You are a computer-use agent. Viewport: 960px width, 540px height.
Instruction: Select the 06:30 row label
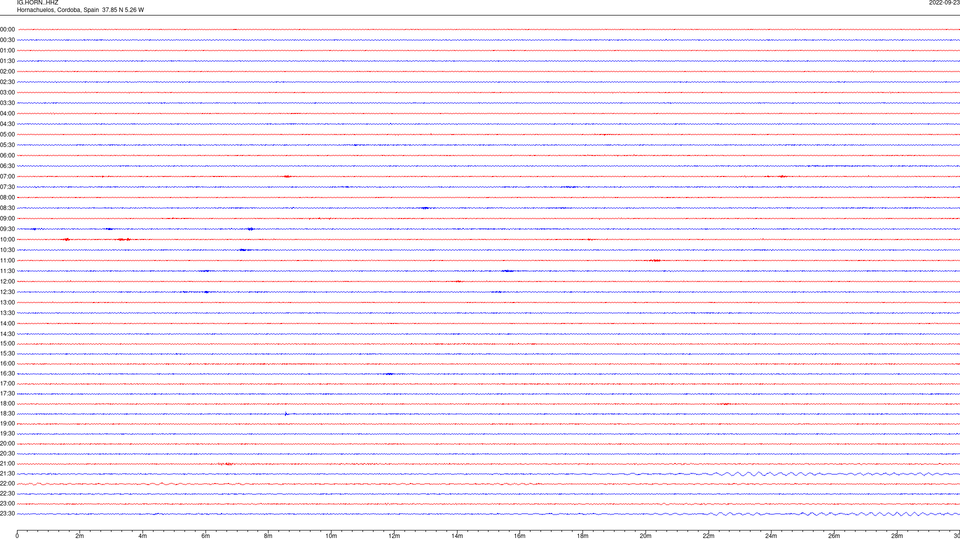point(7,166)
